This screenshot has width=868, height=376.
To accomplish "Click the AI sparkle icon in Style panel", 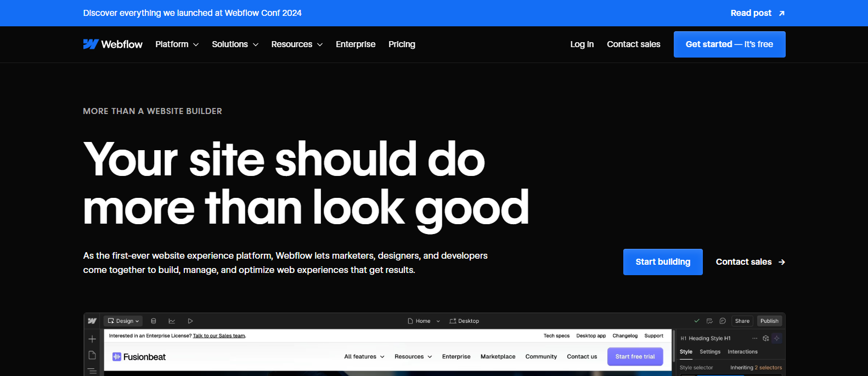I will click(776, 339).
